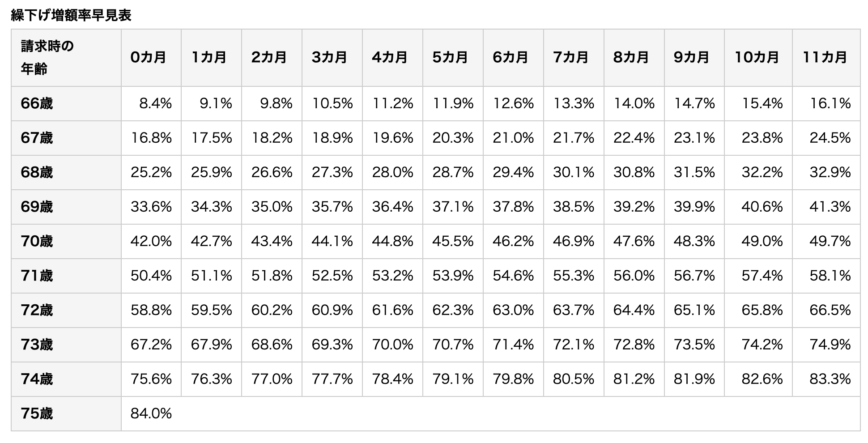Click the 8.4% cell
The height and width of the screenshot is (443, 868).
tap(155, 103)
